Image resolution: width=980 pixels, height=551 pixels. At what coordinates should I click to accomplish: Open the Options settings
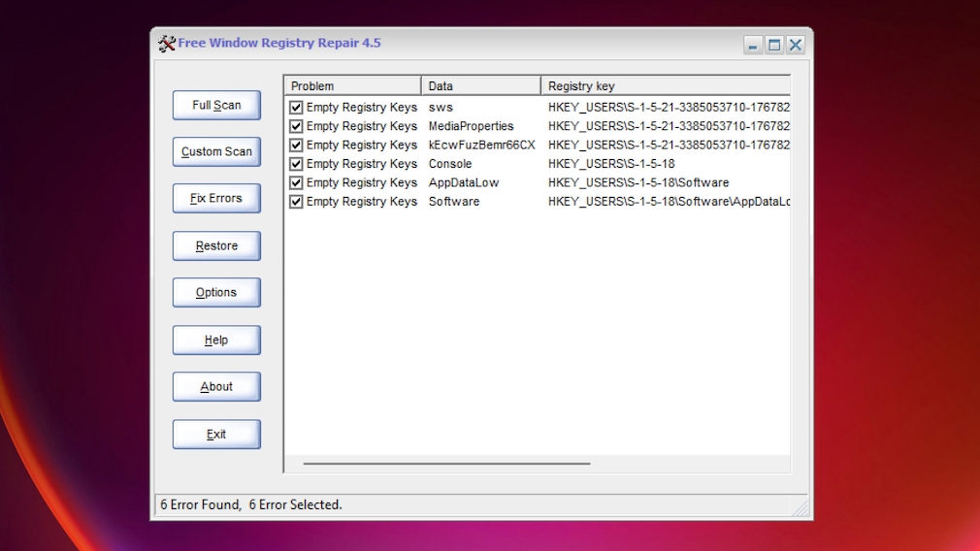point(216,293)
